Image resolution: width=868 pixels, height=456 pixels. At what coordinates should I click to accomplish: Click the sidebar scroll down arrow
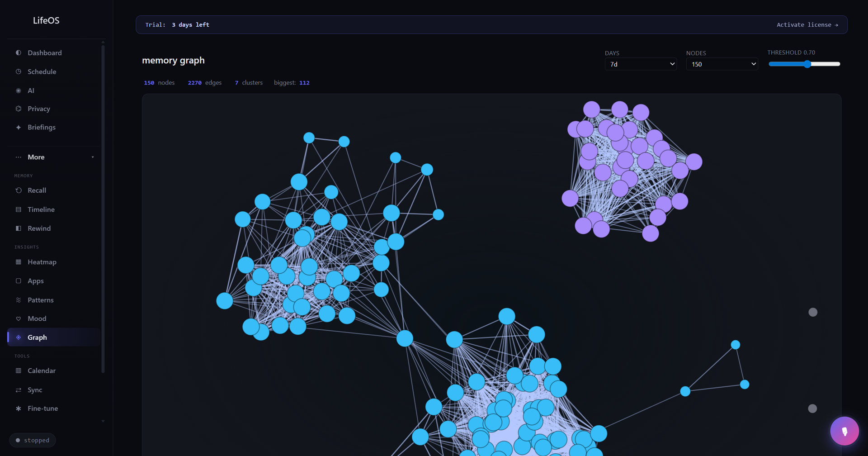pyautogui.click(x=103, y=421)
